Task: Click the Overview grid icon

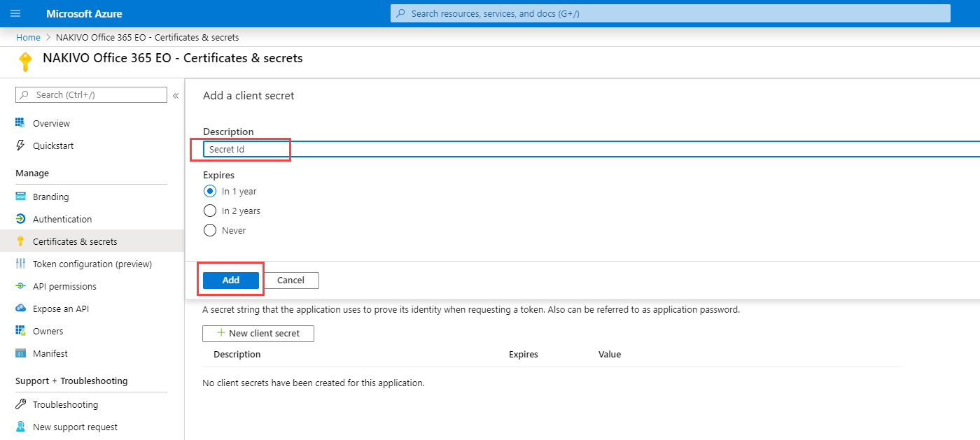Action: [x=20, y=123]
